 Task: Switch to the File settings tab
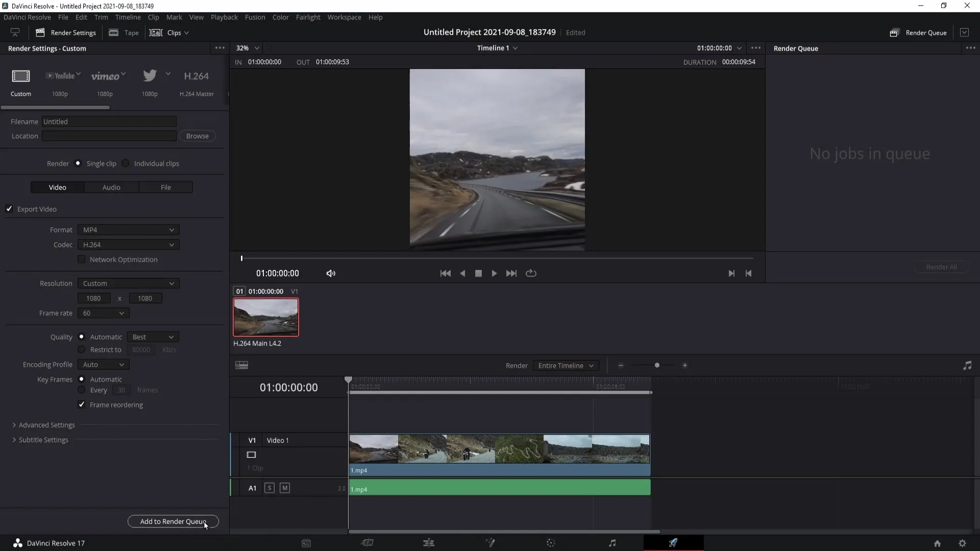(166, 188)
